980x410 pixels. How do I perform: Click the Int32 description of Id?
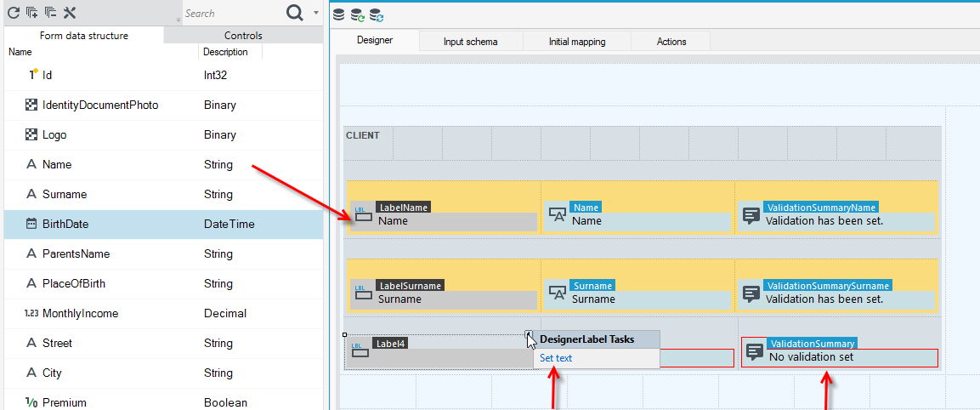click(x=215, y=75)
